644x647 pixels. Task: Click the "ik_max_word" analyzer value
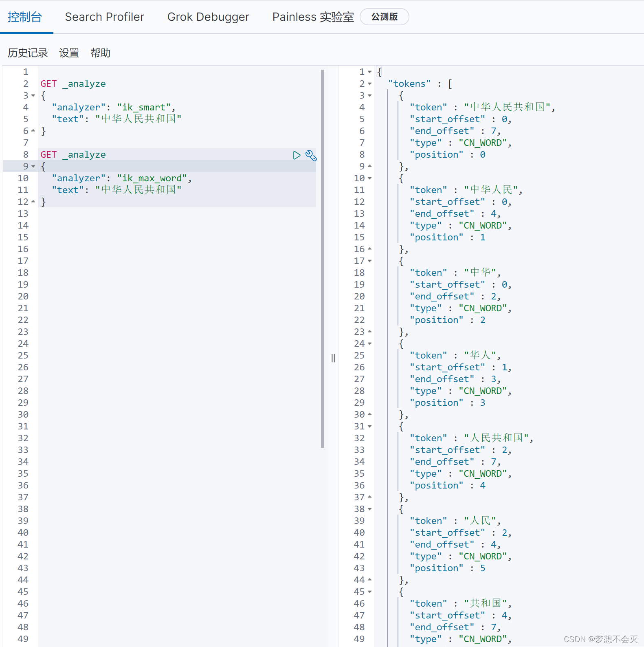[x=152, y=178]
